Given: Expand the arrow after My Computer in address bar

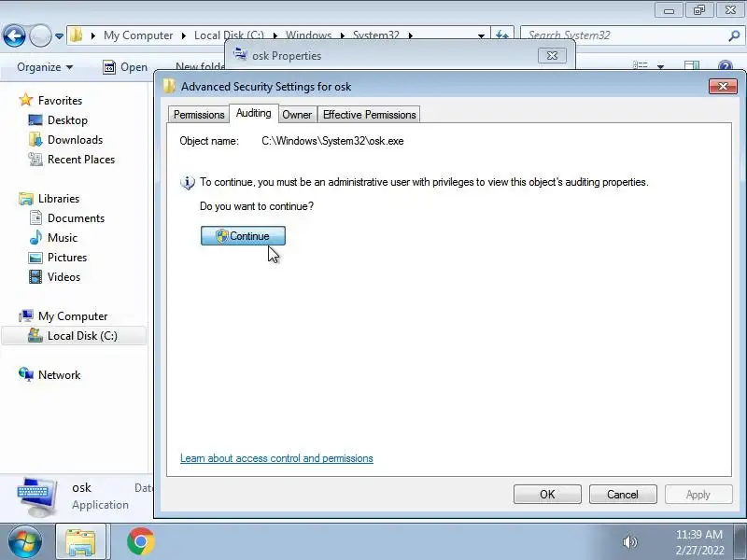Looking at the screenshot, I should (183, 35).
